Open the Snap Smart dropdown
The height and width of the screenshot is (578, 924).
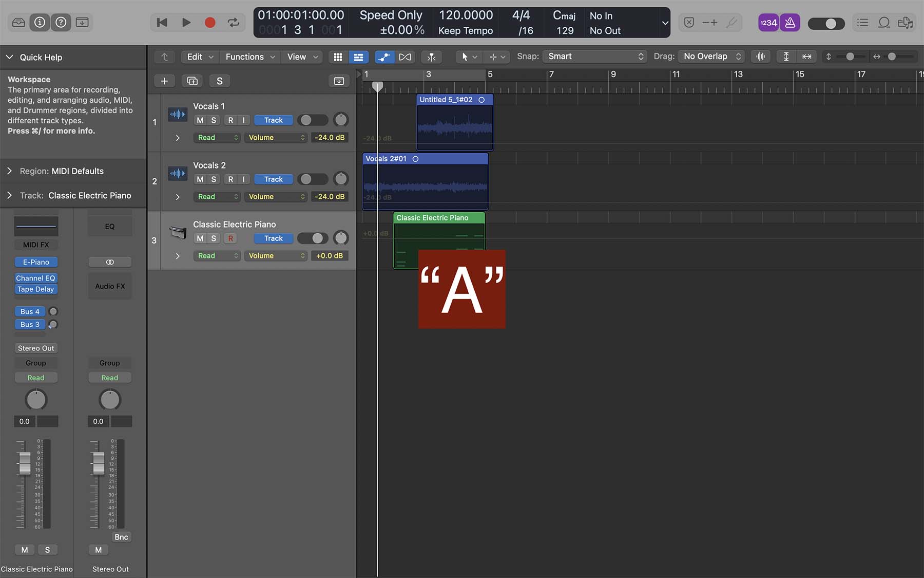pos(594,57)
